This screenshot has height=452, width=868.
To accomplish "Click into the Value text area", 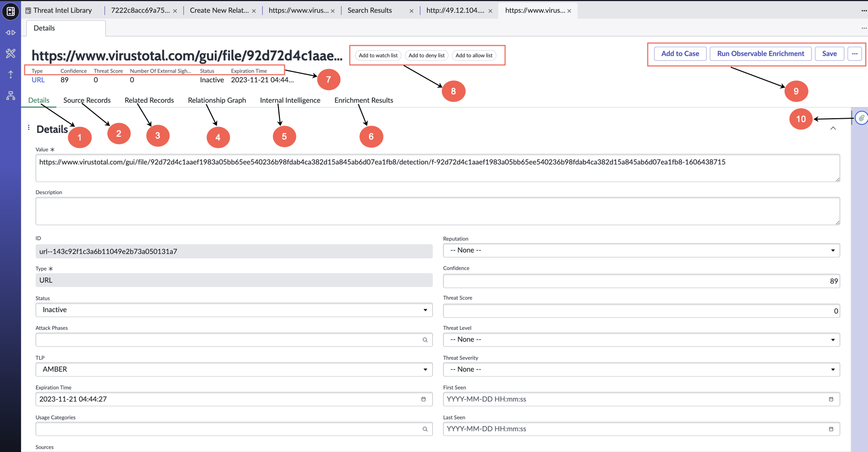I will 438,168.
